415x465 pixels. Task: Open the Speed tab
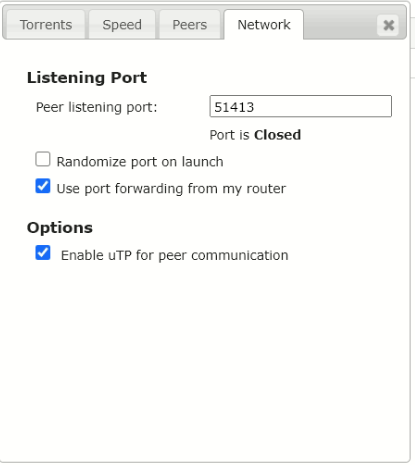point(122,25)
